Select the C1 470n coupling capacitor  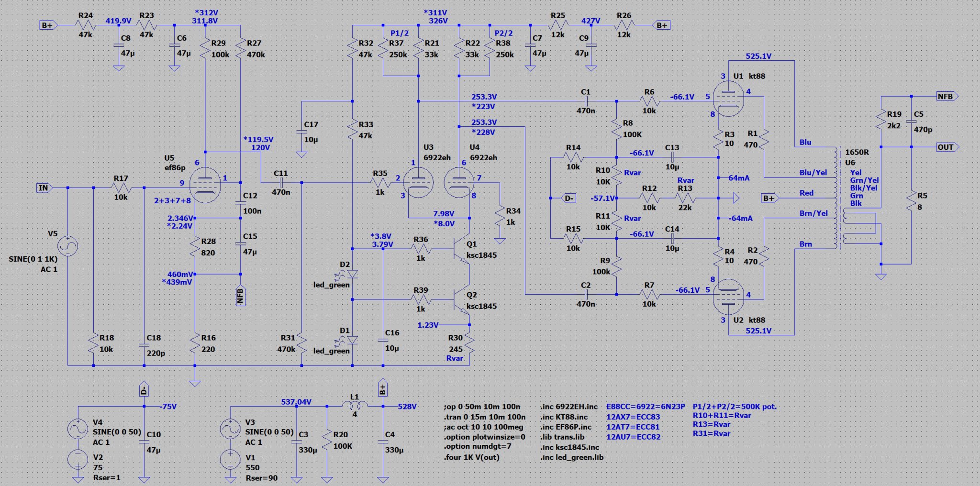coord(586,101)
